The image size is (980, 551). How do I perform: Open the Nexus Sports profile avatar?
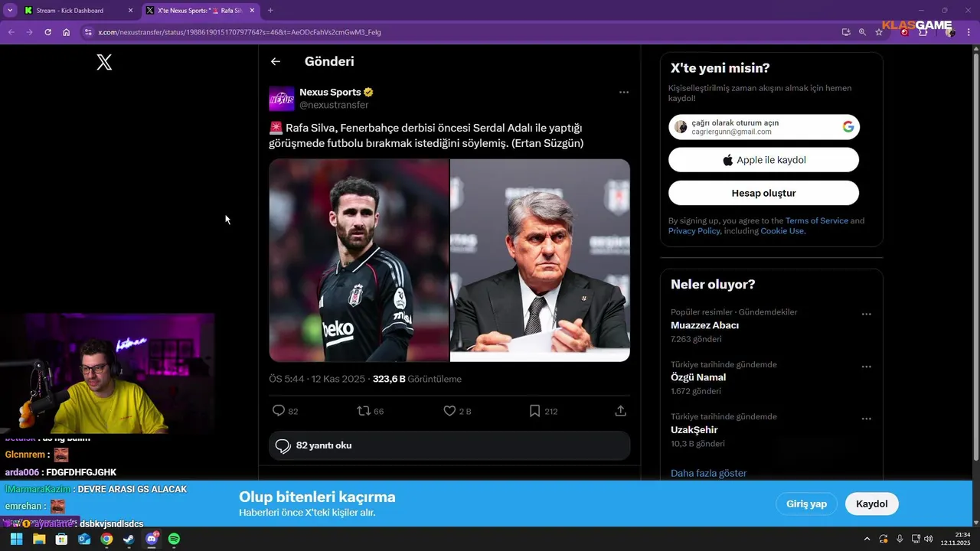pyautogui.click(x=282, y=99)
